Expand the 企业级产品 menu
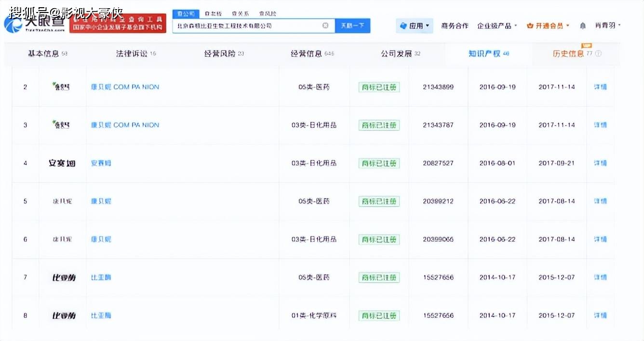The width and height of the screenshot is (644, 341). 497,26
